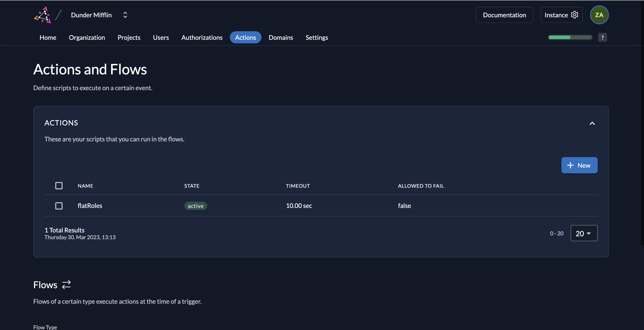This screenshot has width=644, height=330.
Task: Click the ZITADEL logo icon
Action: (42, 15)
